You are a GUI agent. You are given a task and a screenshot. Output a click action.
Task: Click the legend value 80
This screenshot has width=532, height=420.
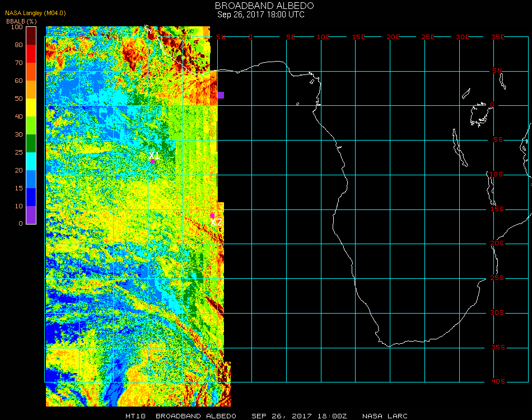pos(18,45)
